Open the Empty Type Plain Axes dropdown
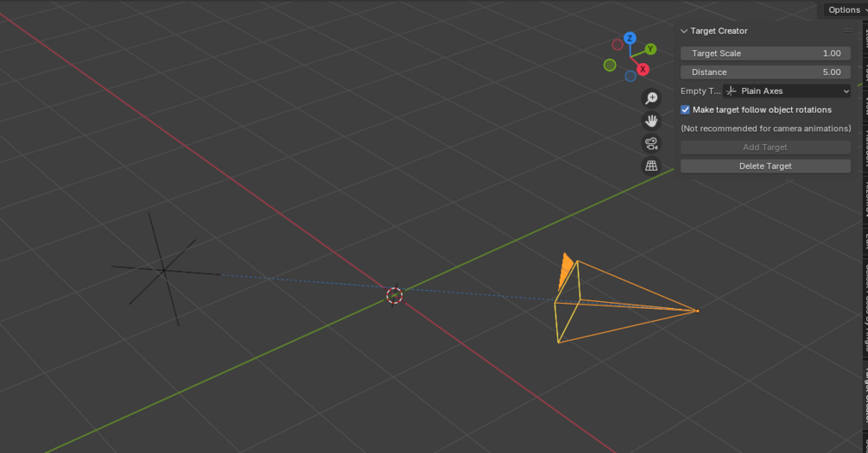Screen dimensions: 868x453 coord(787,91)
